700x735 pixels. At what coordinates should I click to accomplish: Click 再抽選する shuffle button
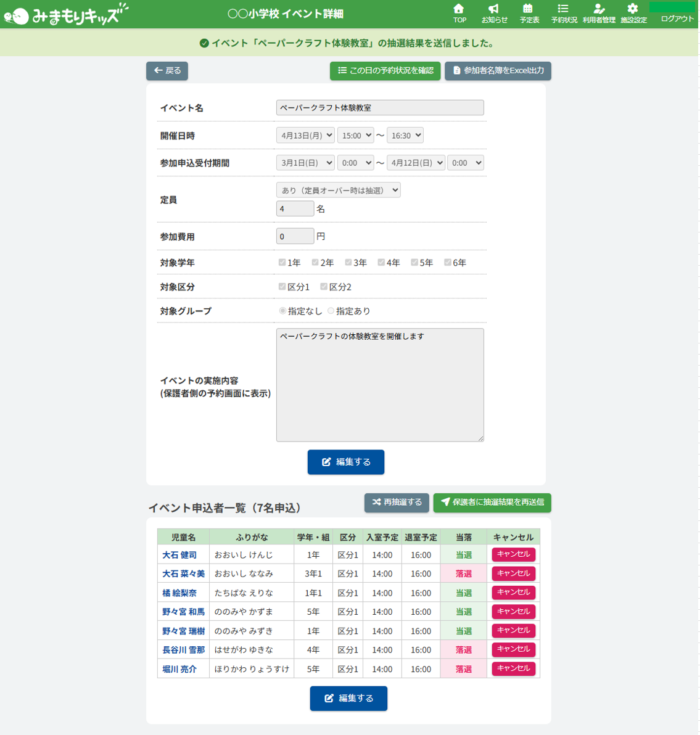pos(397,503)
